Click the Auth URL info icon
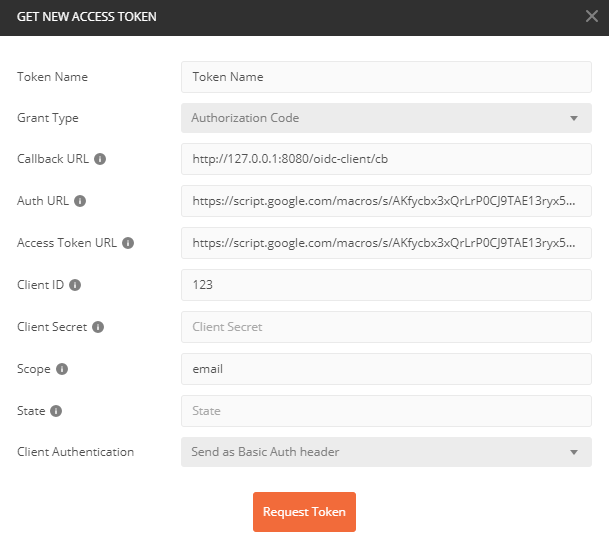 pyautogui.click(x=80, y=201)
